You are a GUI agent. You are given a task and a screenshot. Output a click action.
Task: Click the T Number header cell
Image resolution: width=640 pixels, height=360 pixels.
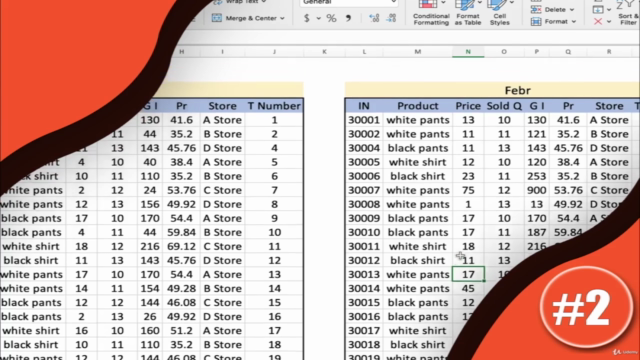274,106
